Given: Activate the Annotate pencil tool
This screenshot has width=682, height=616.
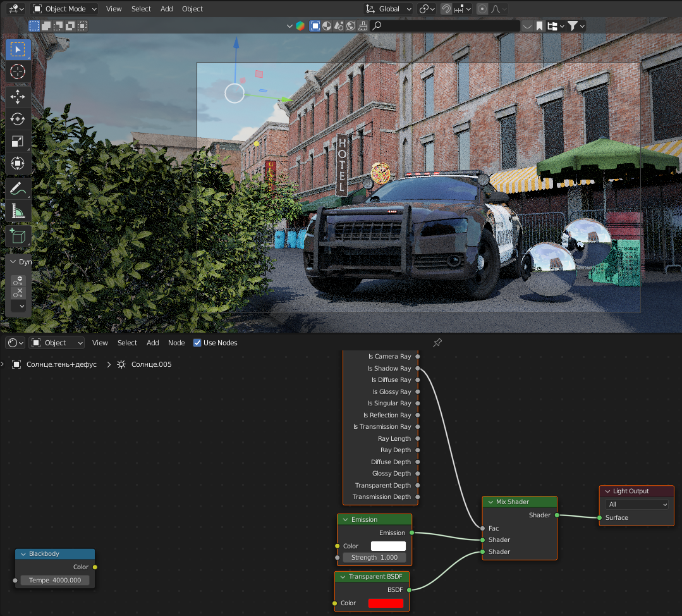Looking at the screenshot, I should 18,188.
